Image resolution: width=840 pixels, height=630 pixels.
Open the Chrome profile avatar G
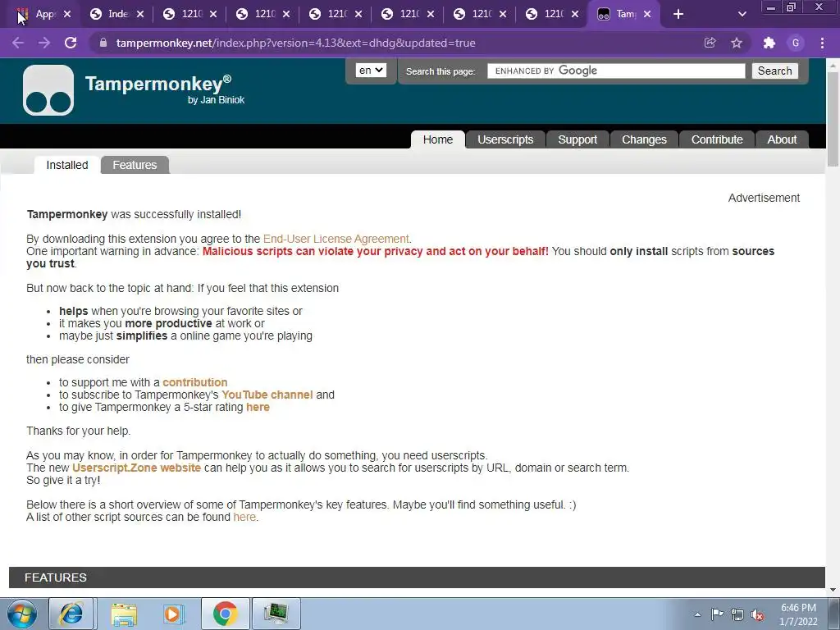point(796,43)
